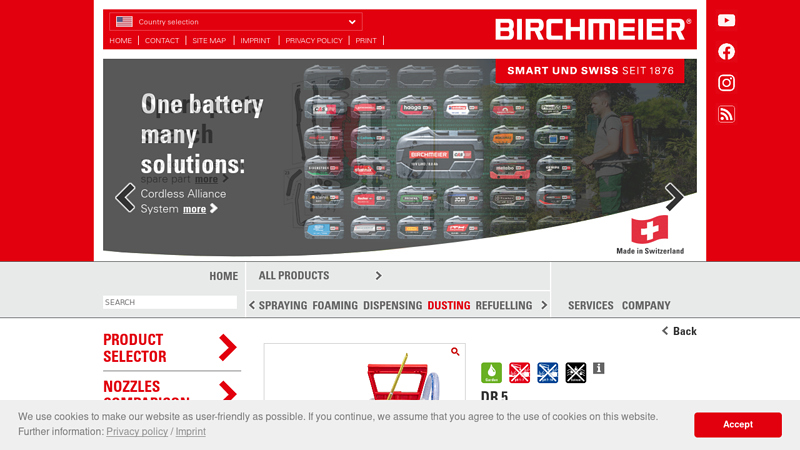This screenshot has height=450, width=800.
Task: Go to next banner slide arrow
Action: [674, 196]
